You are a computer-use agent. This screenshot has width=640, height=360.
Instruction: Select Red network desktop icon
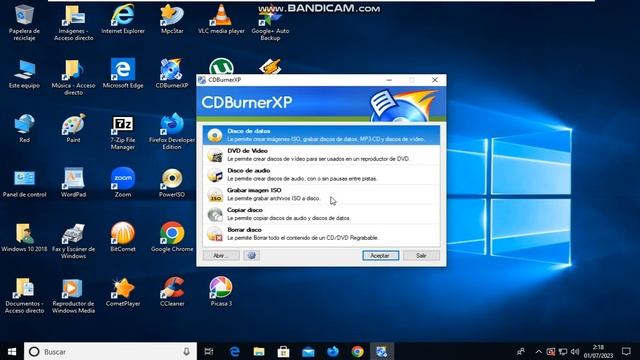coord(24,128)
